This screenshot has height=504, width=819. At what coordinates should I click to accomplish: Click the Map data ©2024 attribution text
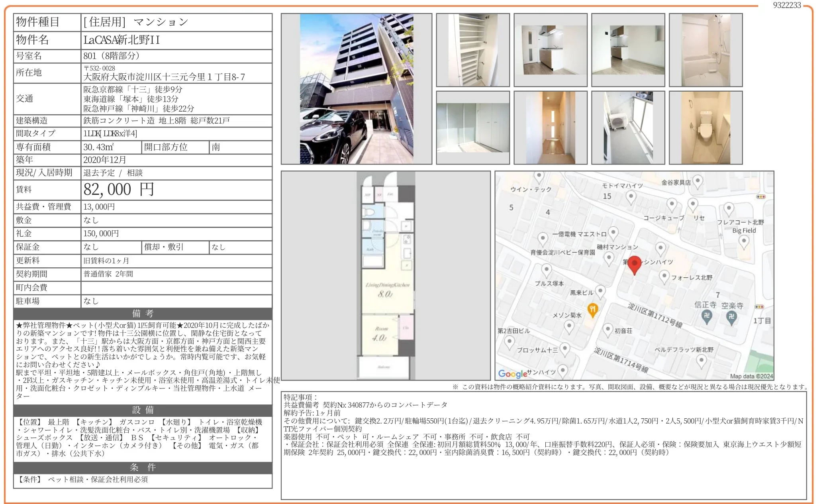[x=751, y=376]
